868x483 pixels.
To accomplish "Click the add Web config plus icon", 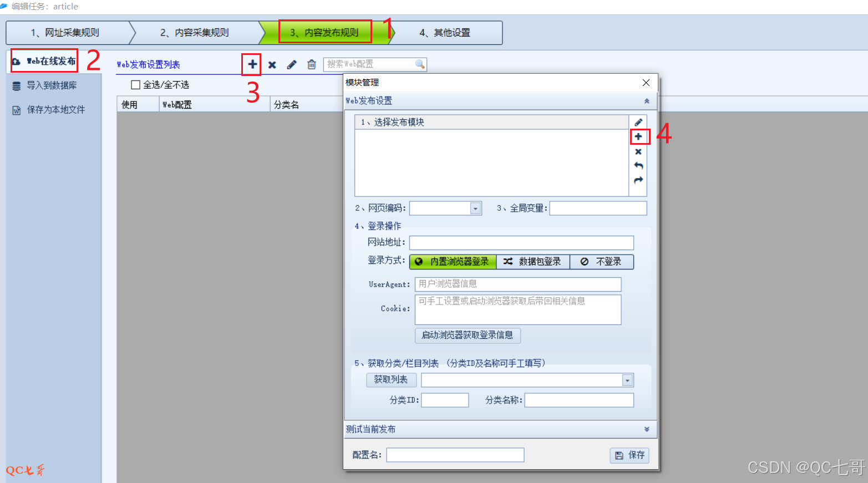I will point(252,64).
